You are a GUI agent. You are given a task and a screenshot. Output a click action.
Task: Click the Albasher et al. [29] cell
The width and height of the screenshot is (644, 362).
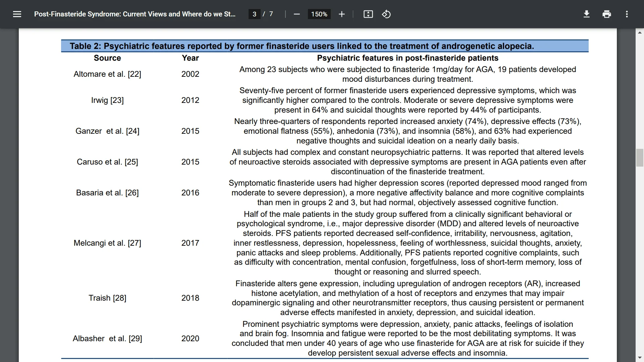[x=107, y=339]
